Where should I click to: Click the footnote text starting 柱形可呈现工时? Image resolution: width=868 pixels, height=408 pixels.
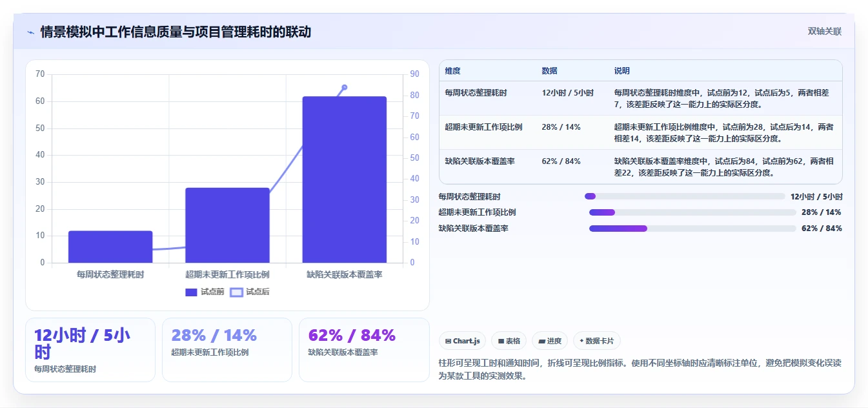coord(640,369)
